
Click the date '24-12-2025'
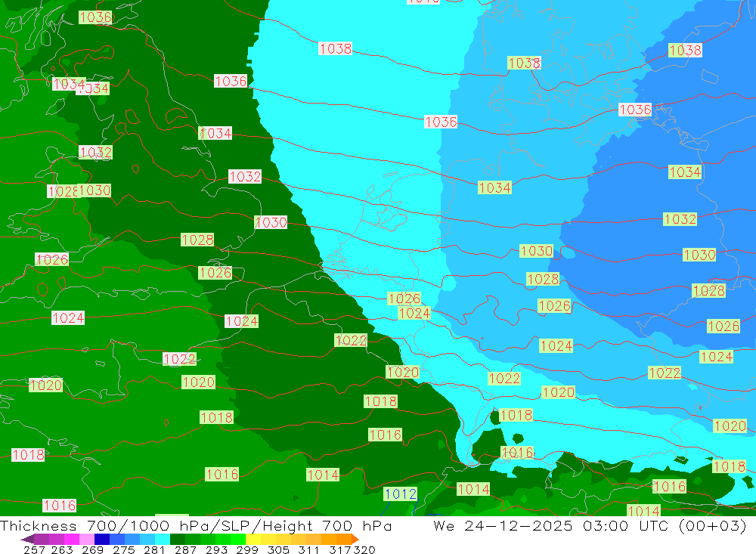(x=519, y=525)
